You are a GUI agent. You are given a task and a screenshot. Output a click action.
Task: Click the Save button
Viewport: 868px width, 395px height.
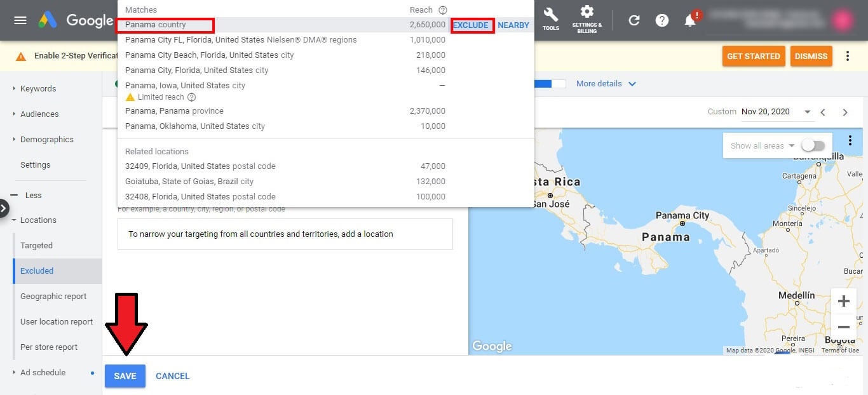point(125,376)
